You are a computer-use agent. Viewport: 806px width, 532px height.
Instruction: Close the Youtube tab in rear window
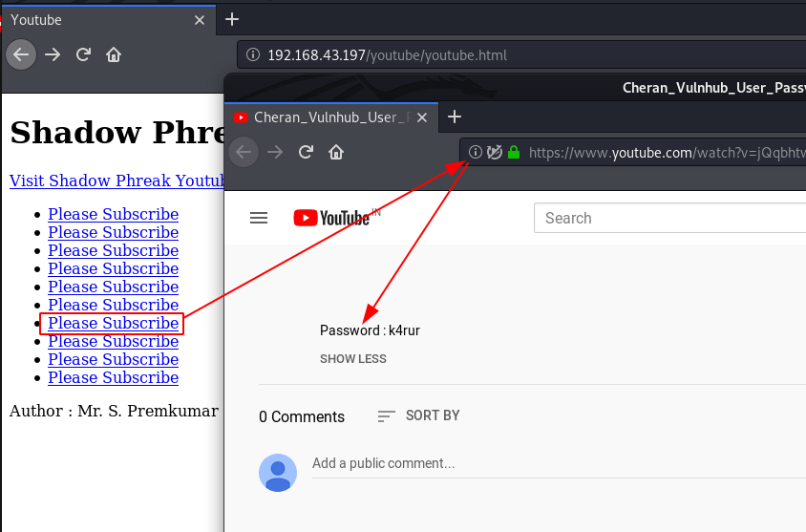pyautogui.click(x=200, y=20)
